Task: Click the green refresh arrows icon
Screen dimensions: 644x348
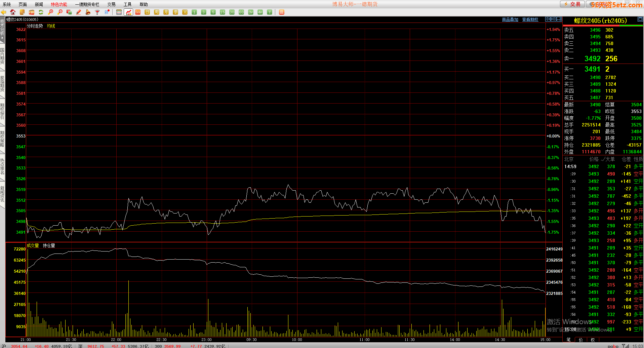Action: click(x=41, y=12)
